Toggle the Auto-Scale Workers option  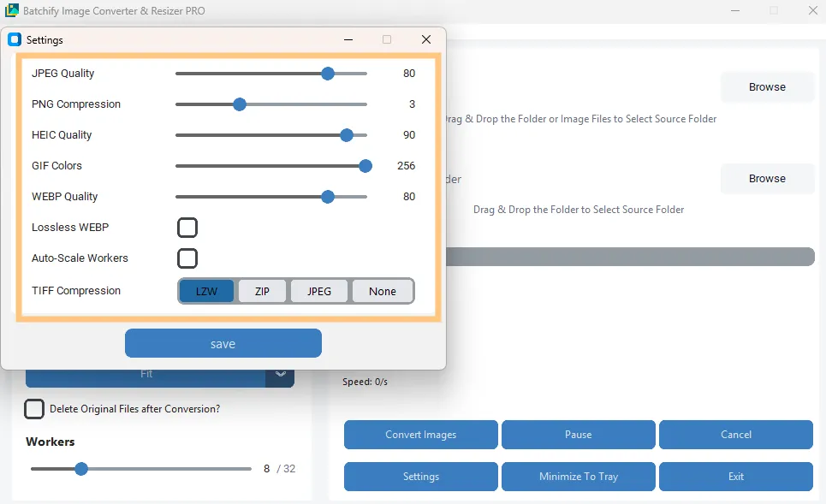[x=186, y=258]
